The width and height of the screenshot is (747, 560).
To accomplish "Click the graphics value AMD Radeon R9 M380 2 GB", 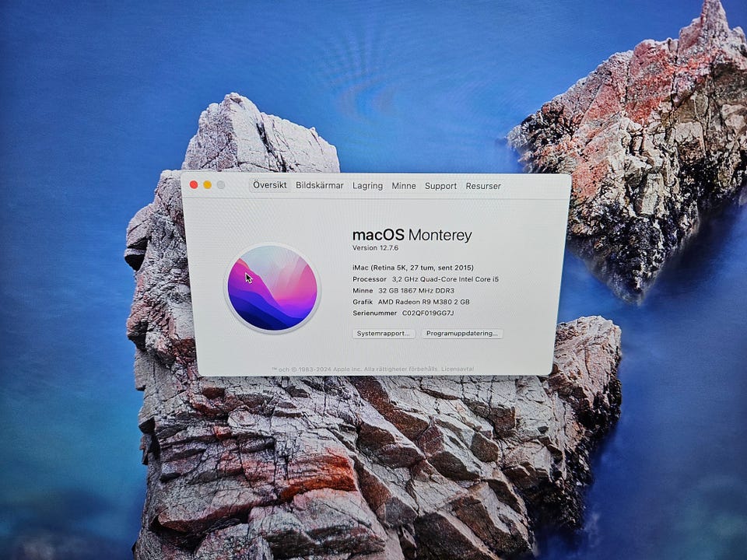I will pyautogui.click(x=423, y=302).
